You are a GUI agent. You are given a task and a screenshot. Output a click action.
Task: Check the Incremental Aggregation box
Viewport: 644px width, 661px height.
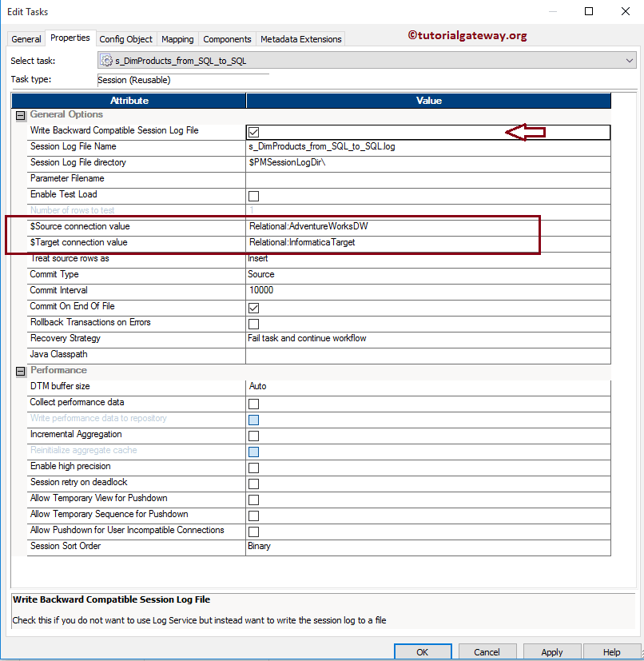click(x=254, y=436)
